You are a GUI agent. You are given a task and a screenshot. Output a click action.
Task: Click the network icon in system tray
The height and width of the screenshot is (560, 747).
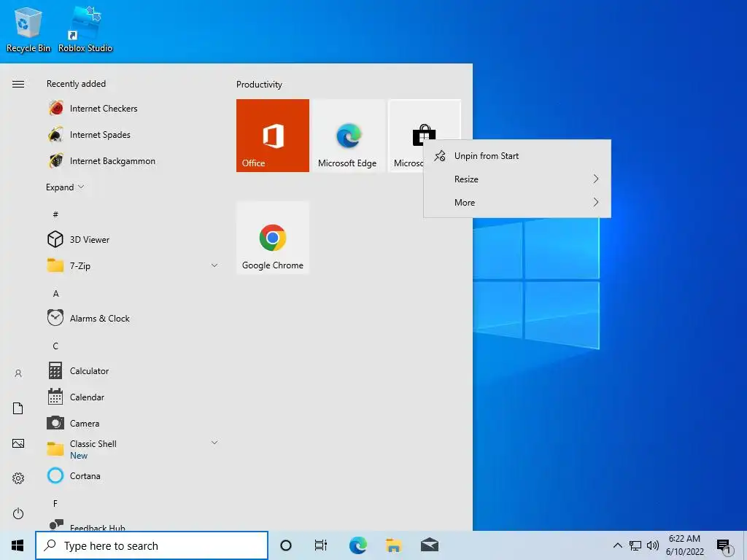pos(635,545)
